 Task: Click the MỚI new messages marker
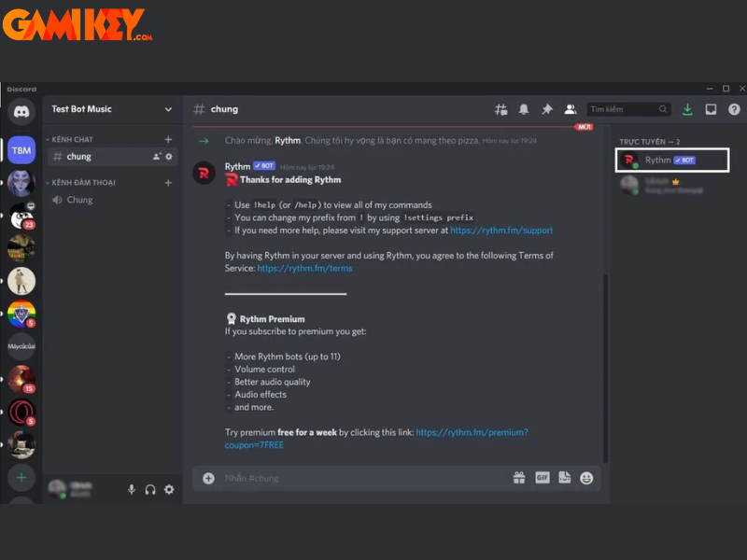[x=585, y=127]
